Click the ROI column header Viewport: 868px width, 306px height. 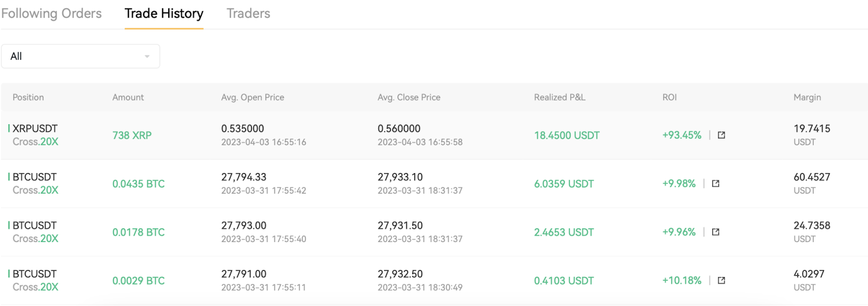[x=669, y=98]
